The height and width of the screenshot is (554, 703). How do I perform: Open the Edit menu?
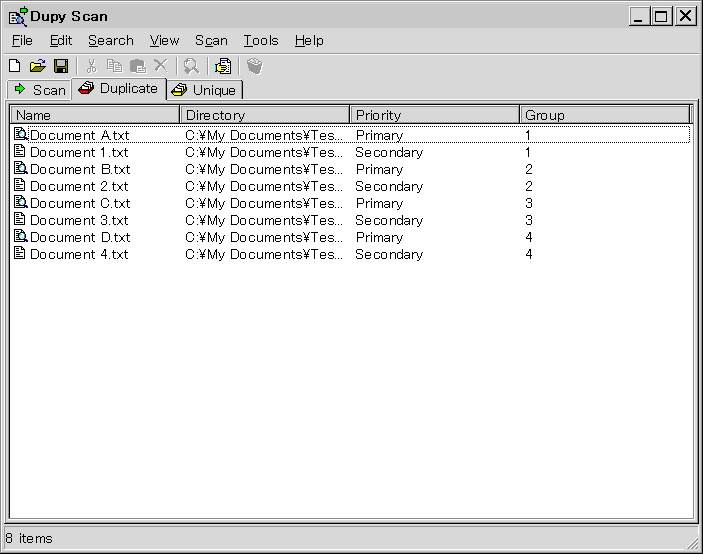[61, 41]
